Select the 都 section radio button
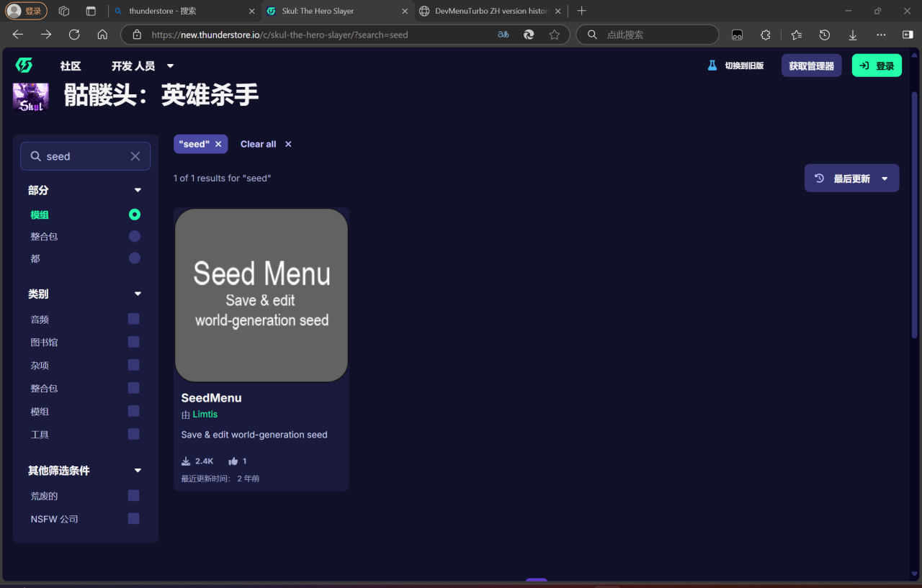The height and width of the screenshot is (588, 922). [x=135, y=258]
